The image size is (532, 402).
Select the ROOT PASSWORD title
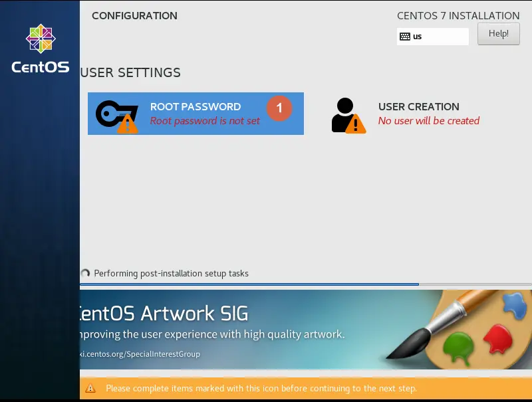(196, 106)
